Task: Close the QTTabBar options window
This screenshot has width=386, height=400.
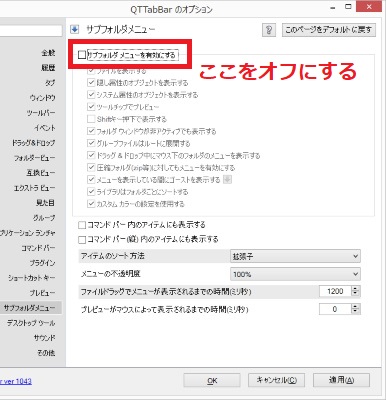Action: pos(369,6)
